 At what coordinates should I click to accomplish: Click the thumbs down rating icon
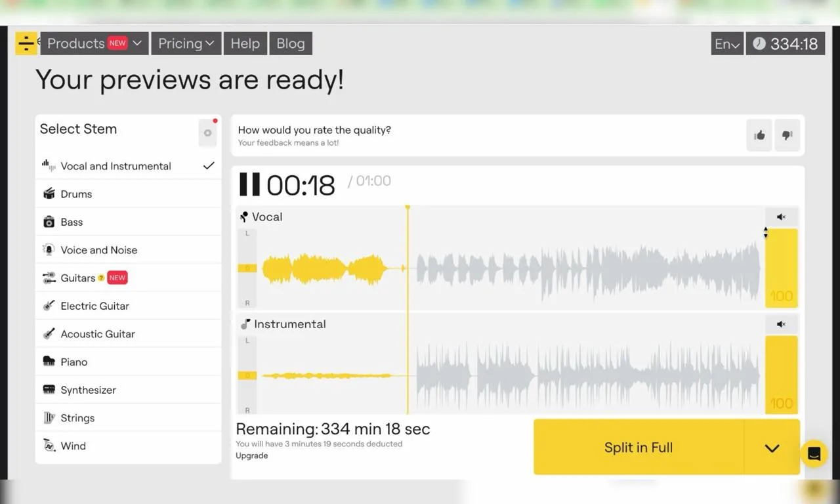tap(787, 135)
